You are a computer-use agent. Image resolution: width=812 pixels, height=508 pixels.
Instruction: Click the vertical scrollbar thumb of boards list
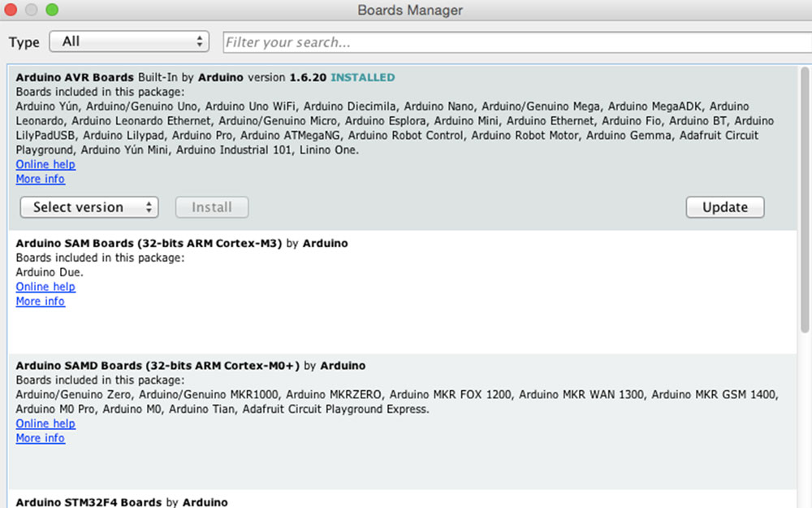click(804, 200)
